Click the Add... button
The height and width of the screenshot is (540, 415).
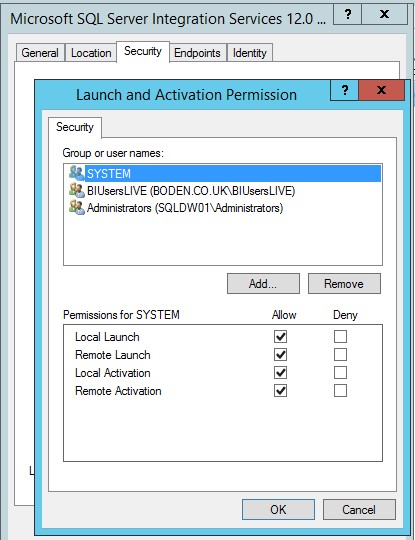tap(263, 284)
